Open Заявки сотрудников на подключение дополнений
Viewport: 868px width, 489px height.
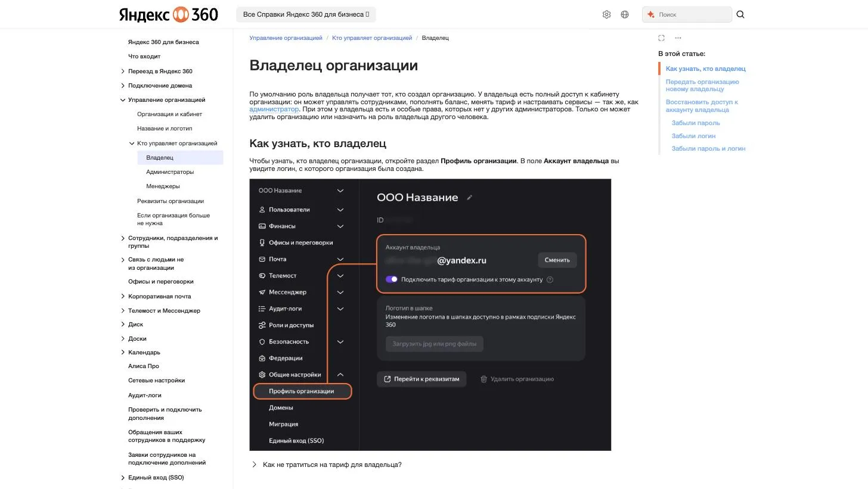(167, 459)
